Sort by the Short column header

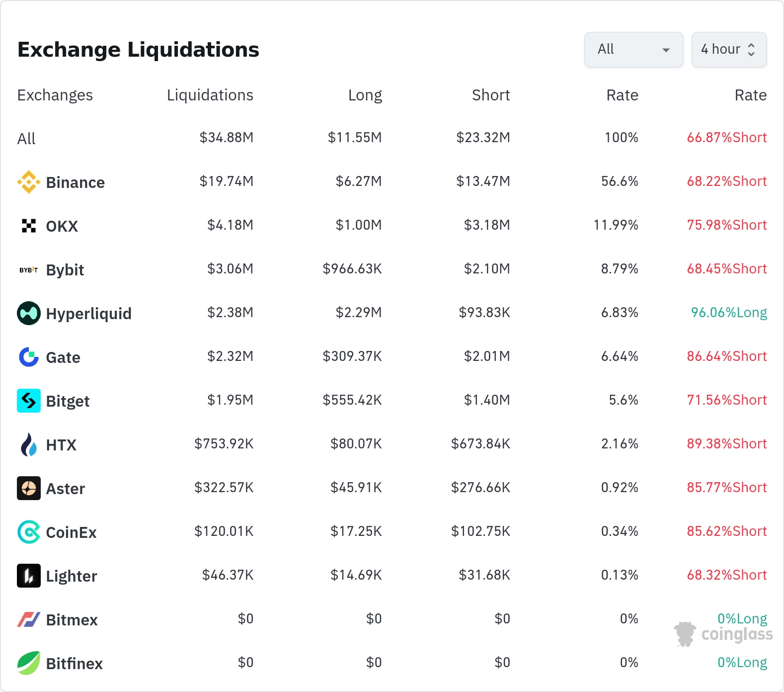click(490, 95)
